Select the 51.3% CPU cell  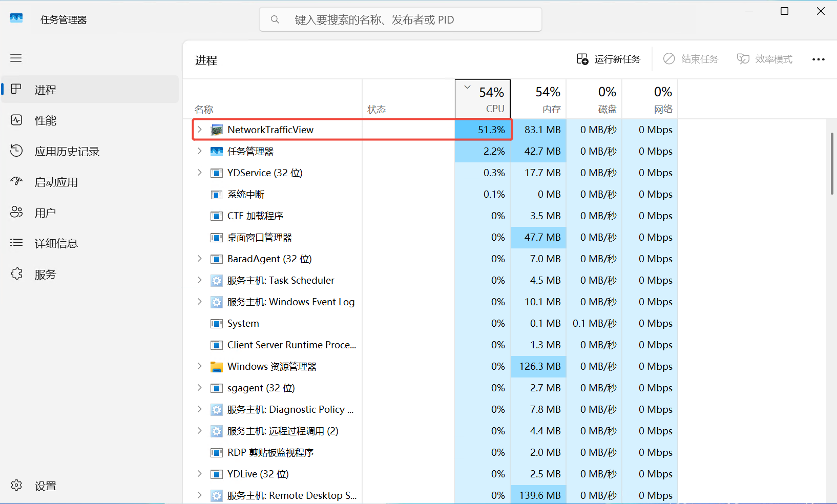coord(483,130)
